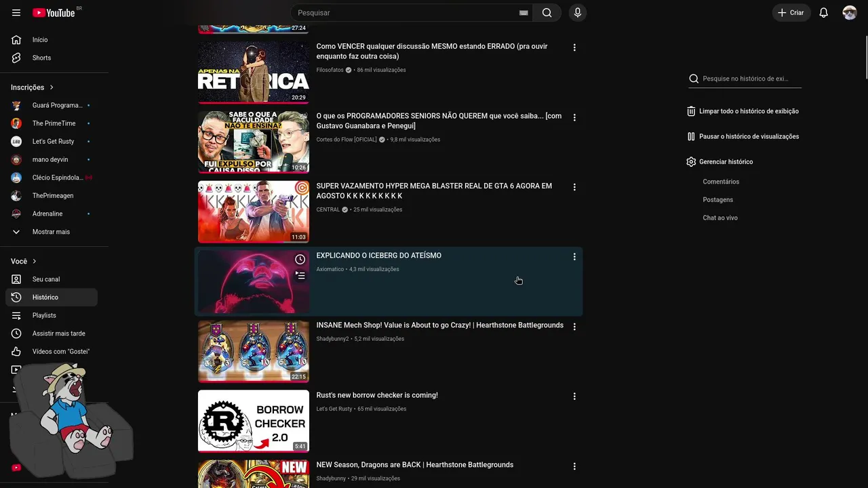868x488 pixels.
Task: Open the Inscrições section header
Action: [x=33, y=87]
